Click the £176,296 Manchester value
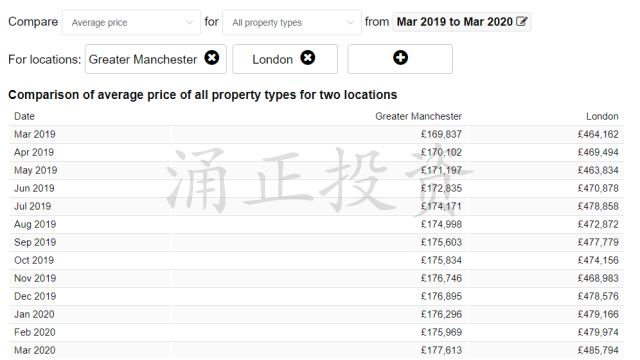640x360 pixels. [441, 314]
